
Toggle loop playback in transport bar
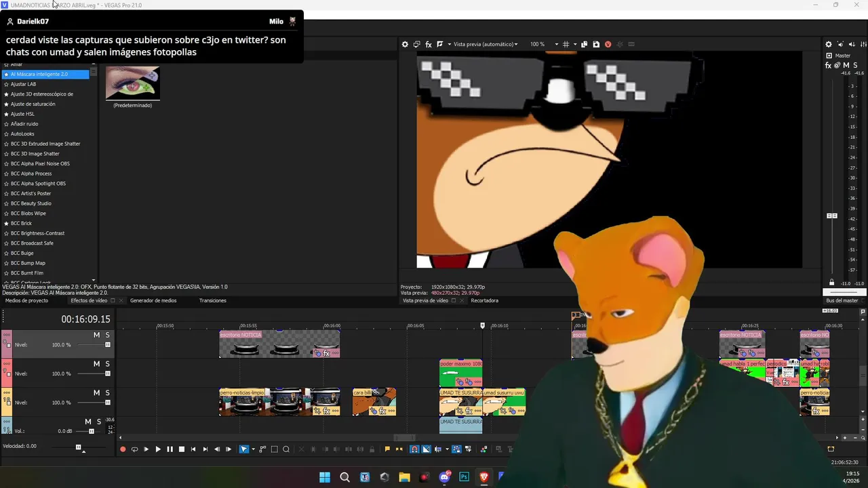coord(134,449)
